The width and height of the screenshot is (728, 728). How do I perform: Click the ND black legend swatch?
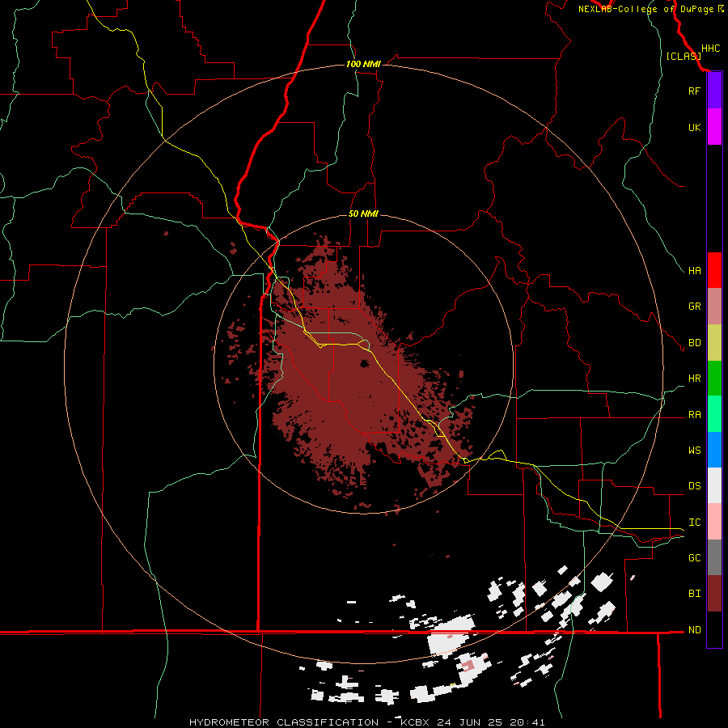(x=714, y=629)
